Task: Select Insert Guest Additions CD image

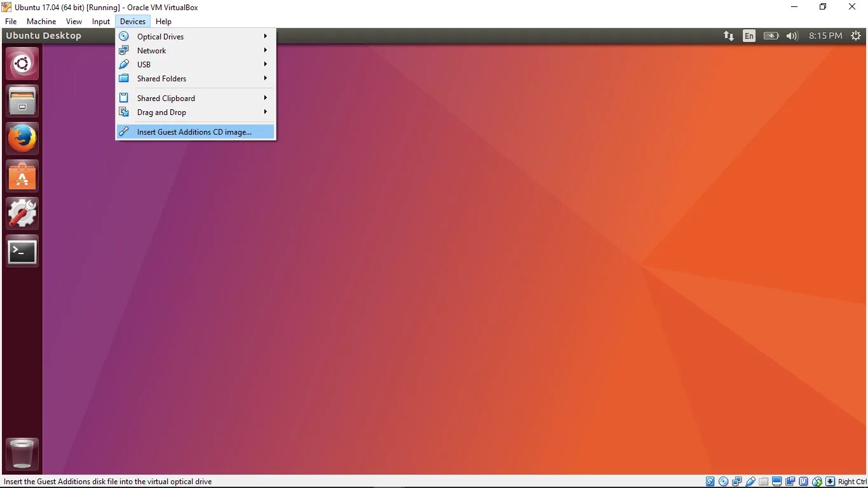Action: tap(196, 132)
